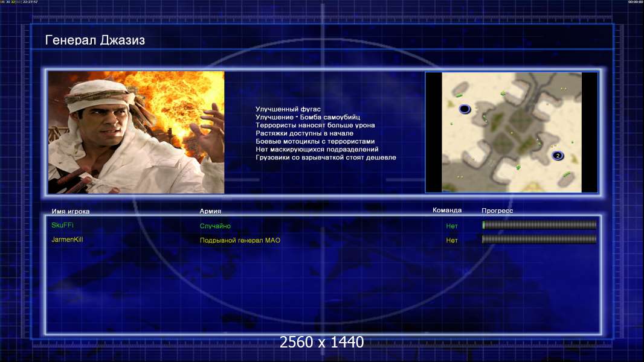This screenshot has width=644, height=362.
Task: Click SkuFFi's loading progress bar
Action: coord(539,224)
